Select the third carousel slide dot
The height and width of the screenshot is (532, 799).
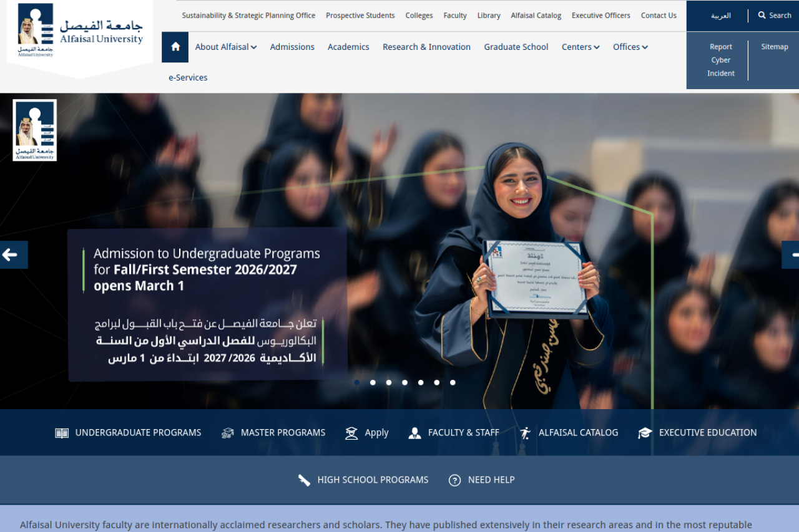[x=389, y=382]
